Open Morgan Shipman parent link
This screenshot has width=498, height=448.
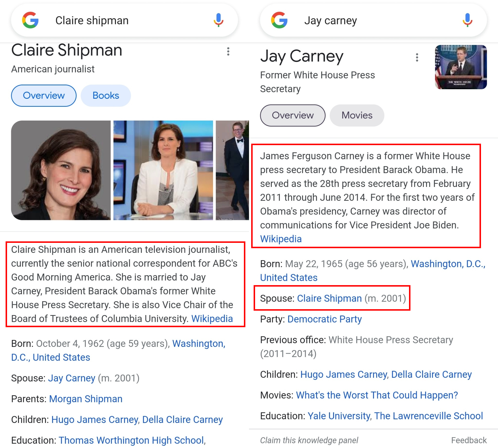(x=86, y=399)
